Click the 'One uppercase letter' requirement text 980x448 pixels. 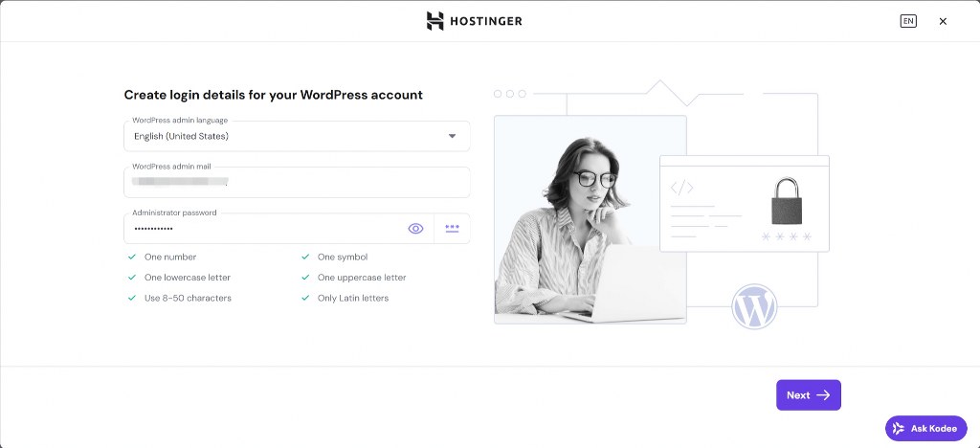(x=362, y=278)
